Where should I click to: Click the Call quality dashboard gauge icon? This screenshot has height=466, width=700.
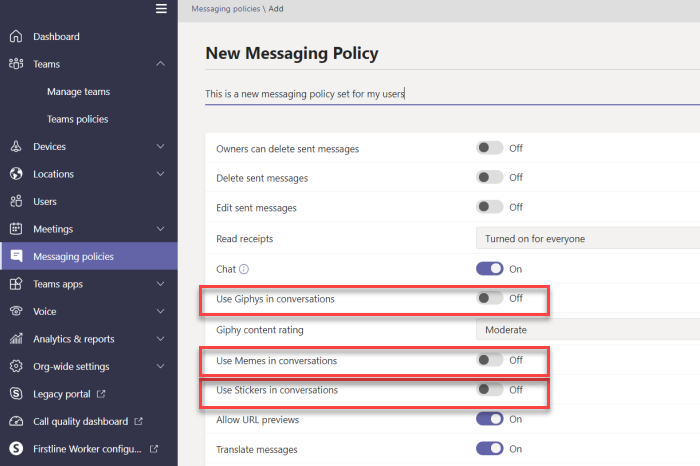point(16,421)
